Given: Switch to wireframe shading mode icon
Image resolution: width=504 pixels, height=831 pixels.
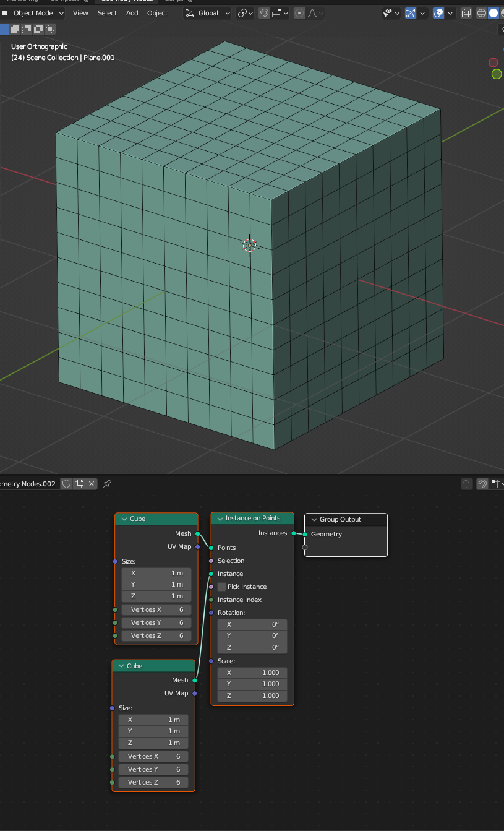Looking at the screenshot, I should [481, 12].
